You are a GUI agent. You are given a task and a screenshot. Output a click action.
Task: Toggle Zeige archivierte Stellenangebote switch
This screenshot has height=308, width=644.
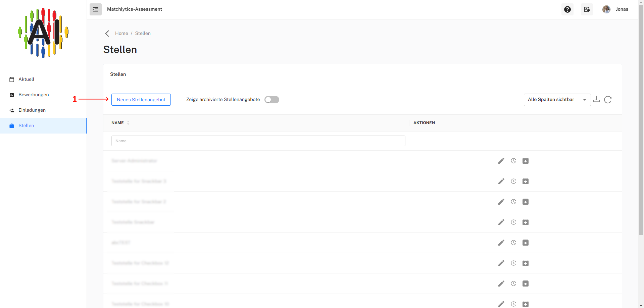point(272,100)
